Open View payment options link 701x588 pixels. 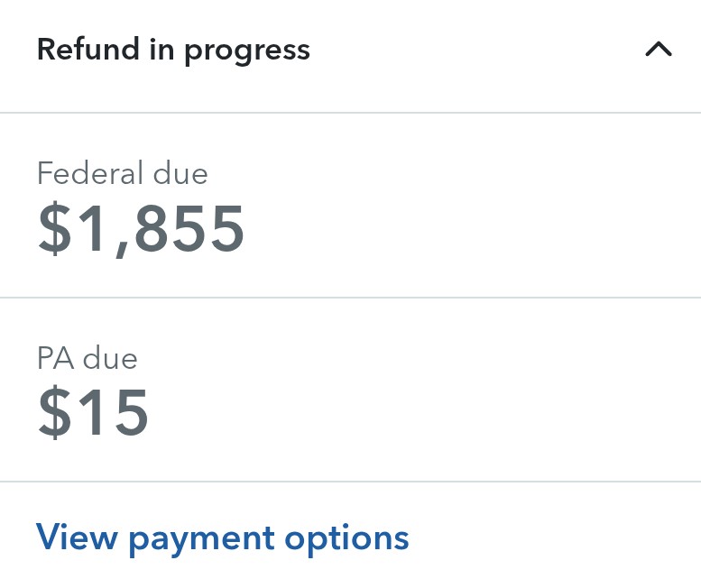222,538
